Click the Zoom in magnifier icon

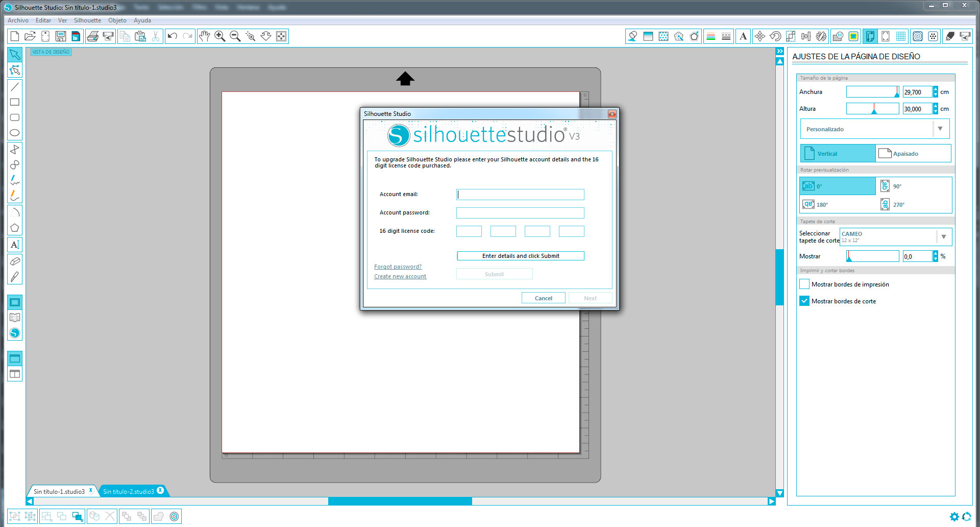pyautogui.click(x=220, y=36)
